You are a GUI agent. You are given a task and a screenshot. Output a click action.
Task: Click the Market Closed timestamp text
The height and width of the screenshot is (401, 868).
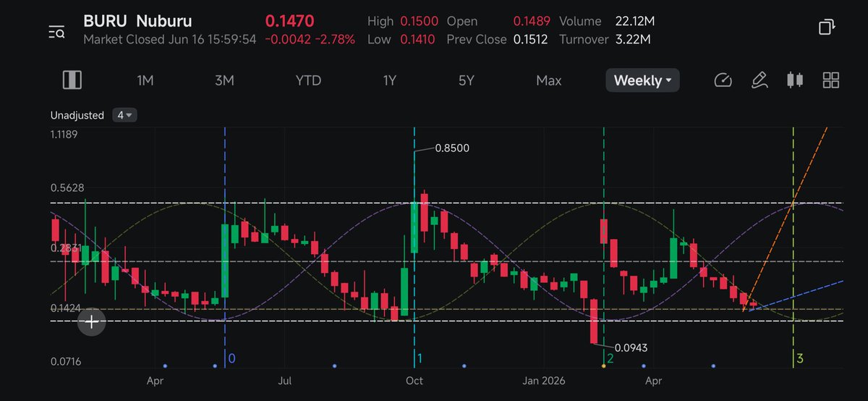click(170, 39)
